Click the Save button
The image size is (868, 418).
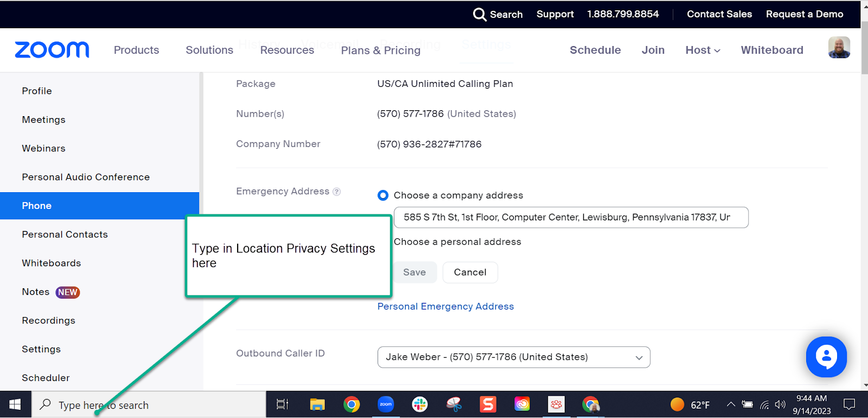click(x=414, y=273)
